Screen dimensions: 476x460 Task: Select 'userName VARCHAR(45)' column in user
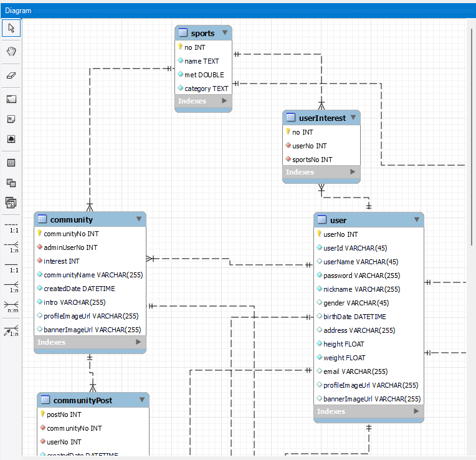click(x=369, y=262)
